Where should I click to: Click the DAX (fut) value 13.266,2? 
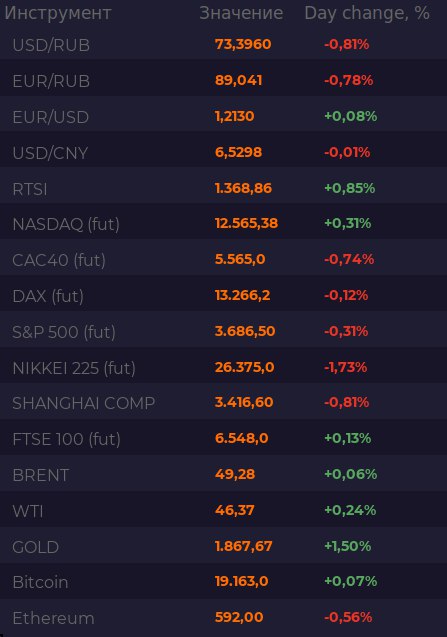[x=242, y=295]
